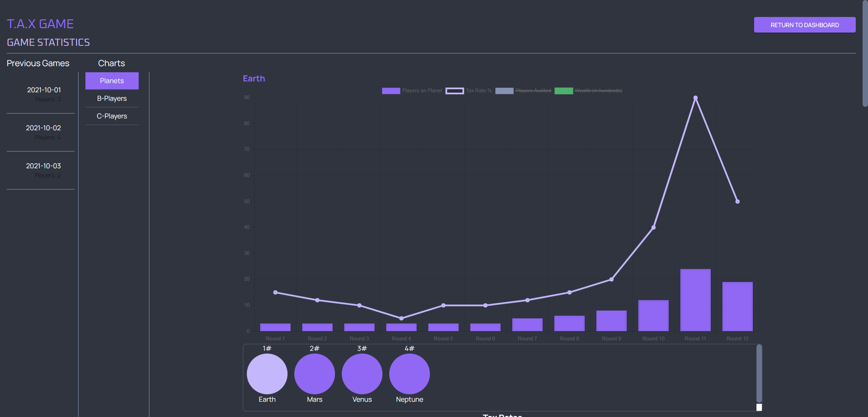Click Return to Dashboard button
The width and height of the screenshot is (868, 417).
[805, 25]
